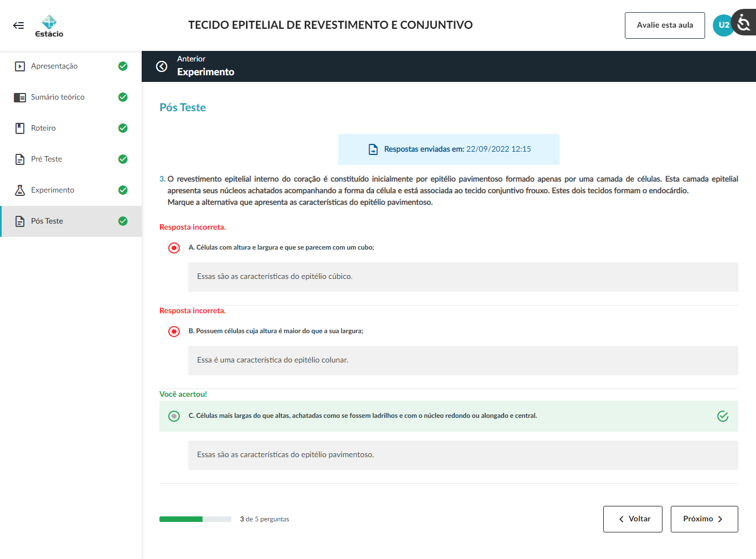Click the U2 user avatar
Screen dimensions: 756x559
[723, 25]
